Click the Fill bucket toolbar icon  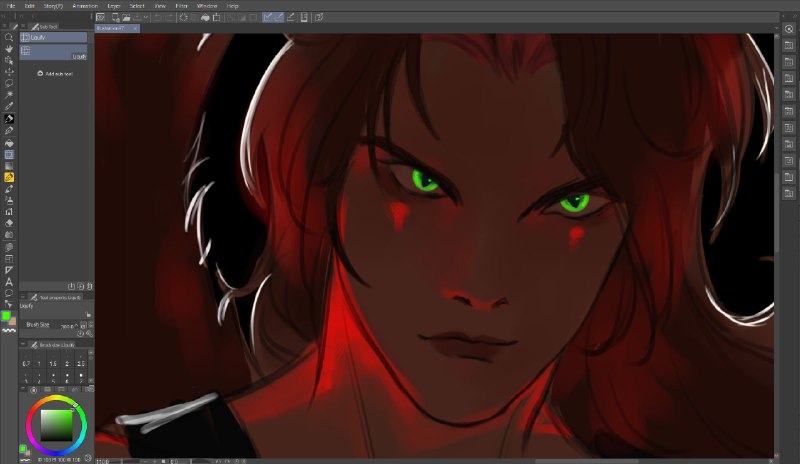pyautogui.click(x=205, y=17)
